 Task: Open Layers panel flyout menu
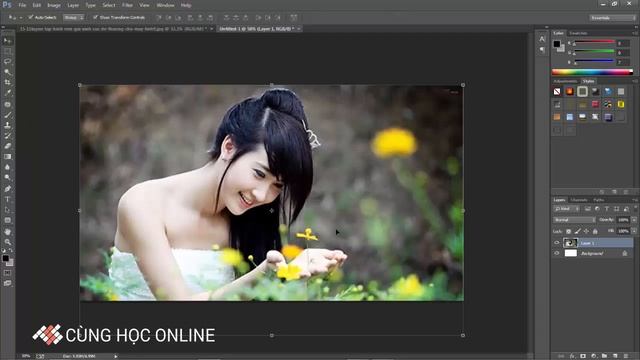635,200
